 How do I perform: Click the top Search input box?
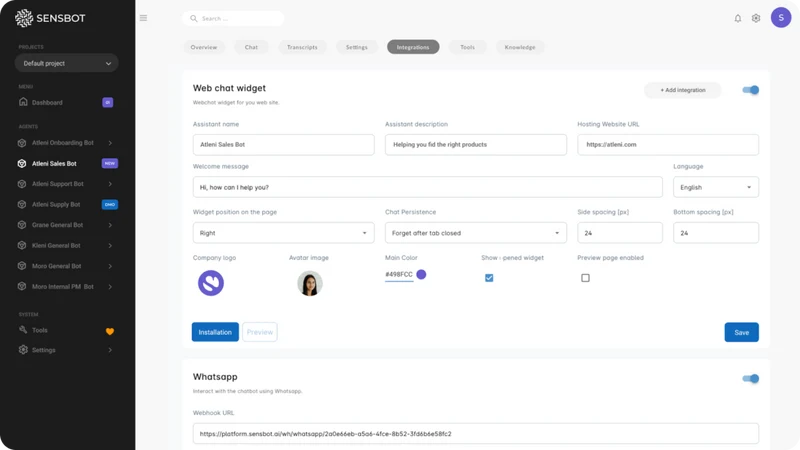tap(233, 18)
